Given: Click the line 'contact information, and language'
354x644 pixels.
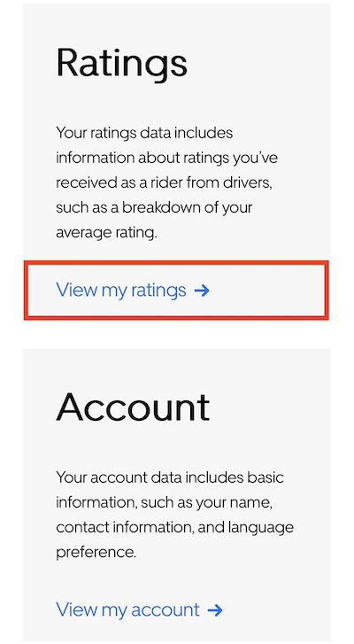Looking at the screenshot, I should coord(174,527).
